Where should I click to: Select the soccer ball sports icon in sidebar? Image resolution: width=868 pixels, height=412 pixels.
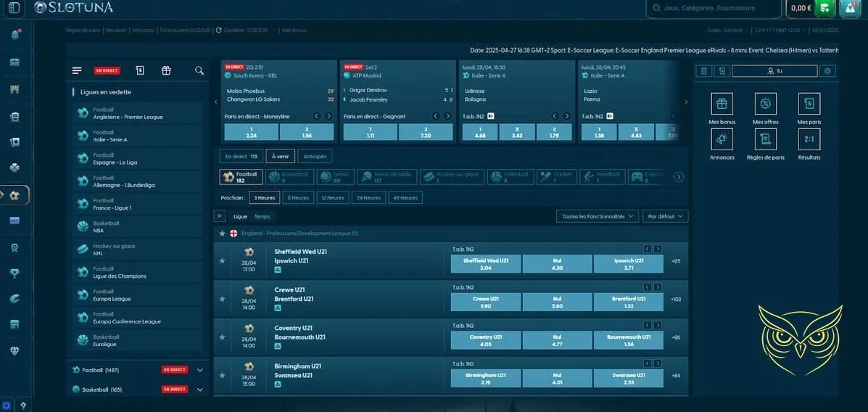point(15,195)
